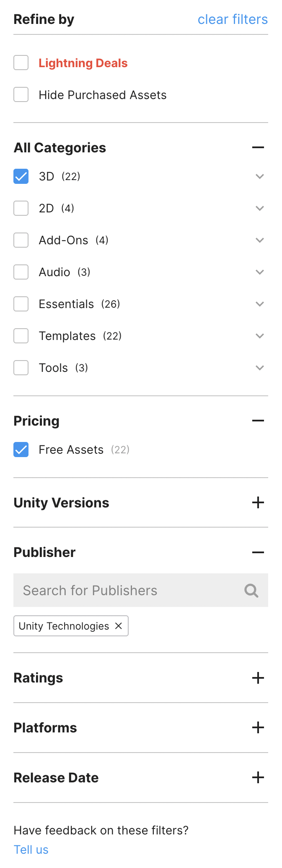Image resolution: width=282 pixels, height=868 pixels.
Task: Remove the Unity Technologies publisher tag
Action: (119, 626)
